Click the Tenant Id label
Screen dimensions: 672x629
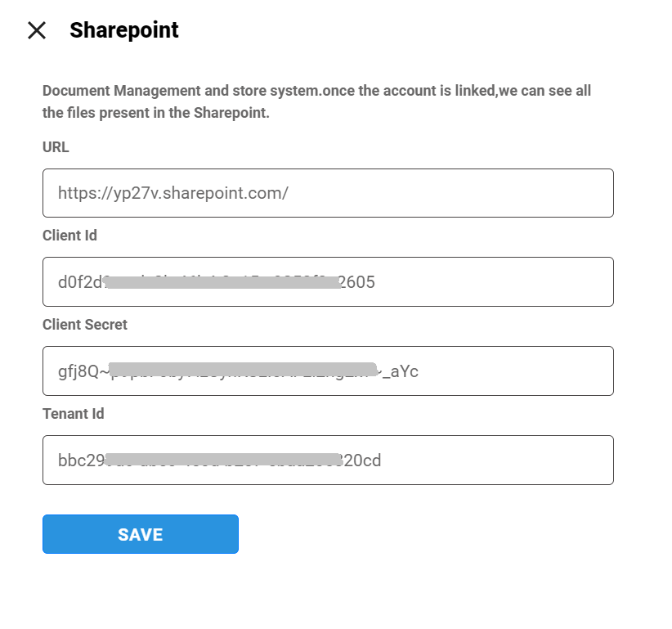(x=74, y=414)
